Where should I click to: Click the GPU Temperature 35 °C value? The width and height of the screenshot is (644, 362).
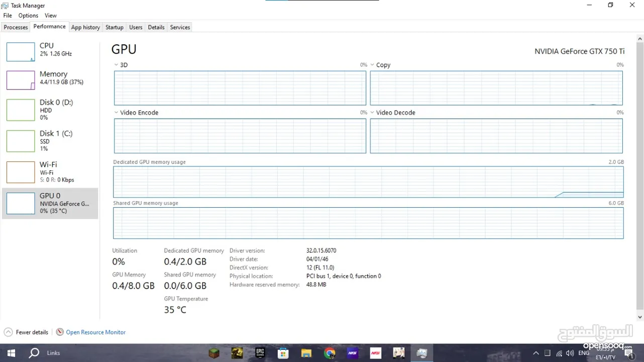click(175, 310)
